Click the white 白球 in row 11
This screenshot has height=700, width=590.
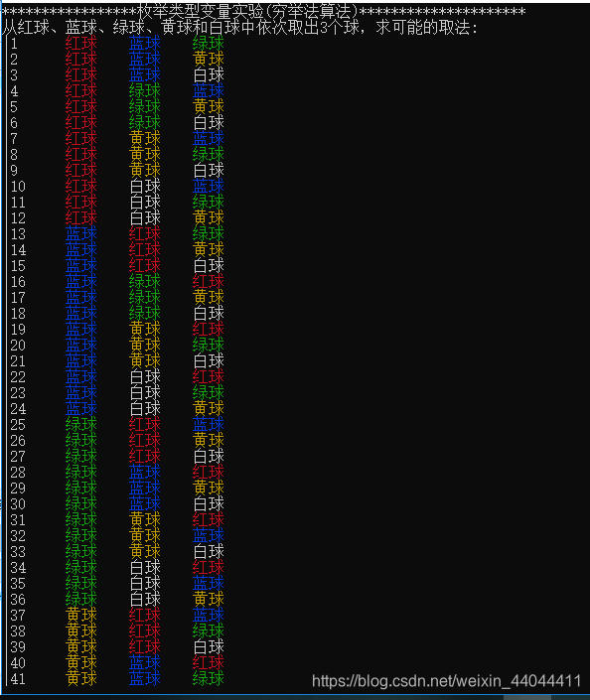(x=145, y=203)
